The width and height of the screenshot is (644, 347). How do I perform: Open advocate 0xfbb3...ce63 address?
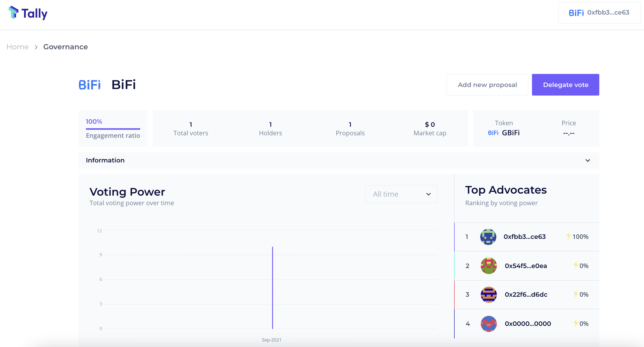(525, 237)
